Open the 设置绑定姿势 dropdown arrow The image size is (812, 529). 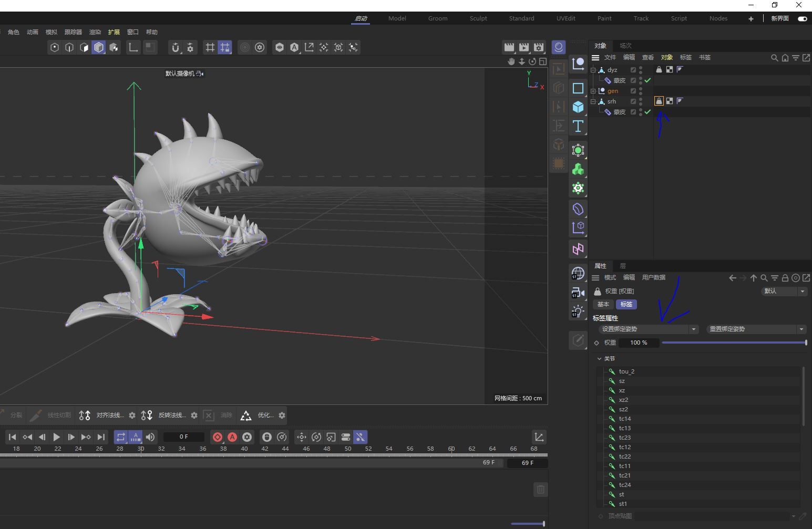(x=694, y=329)
